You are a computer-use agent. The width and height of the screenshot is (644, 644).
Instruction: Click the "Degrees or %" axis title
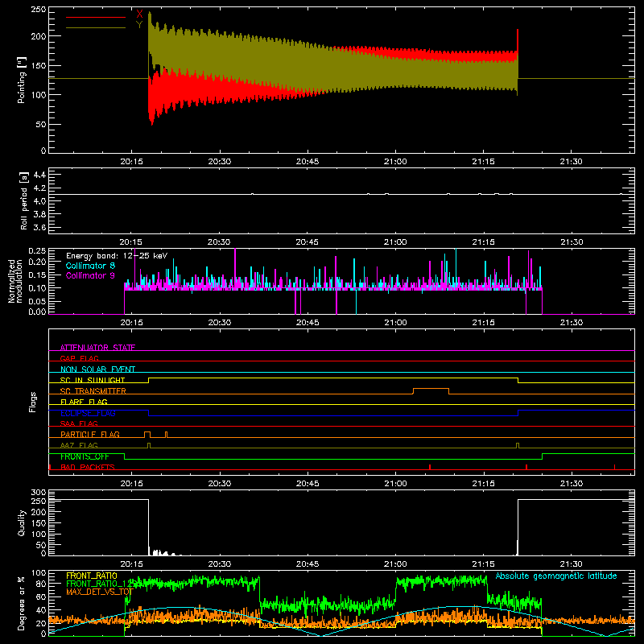coord(22,604)
